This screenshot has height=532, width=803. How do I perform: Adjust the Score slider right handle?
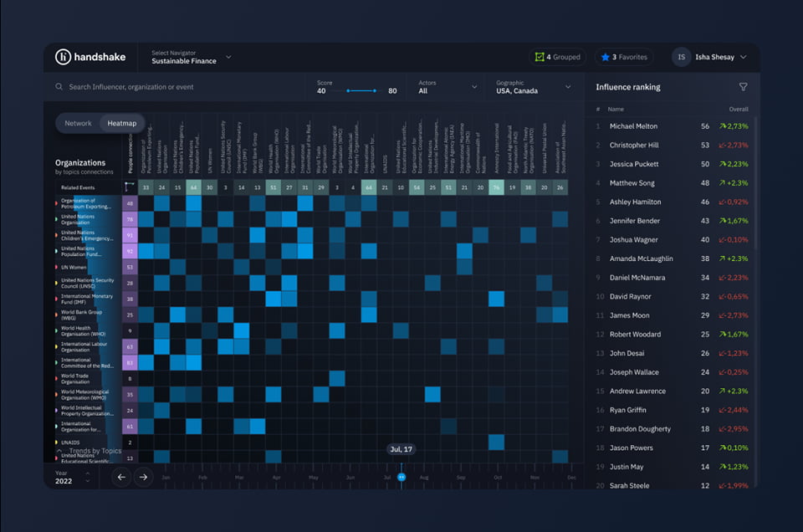(375, 90)
